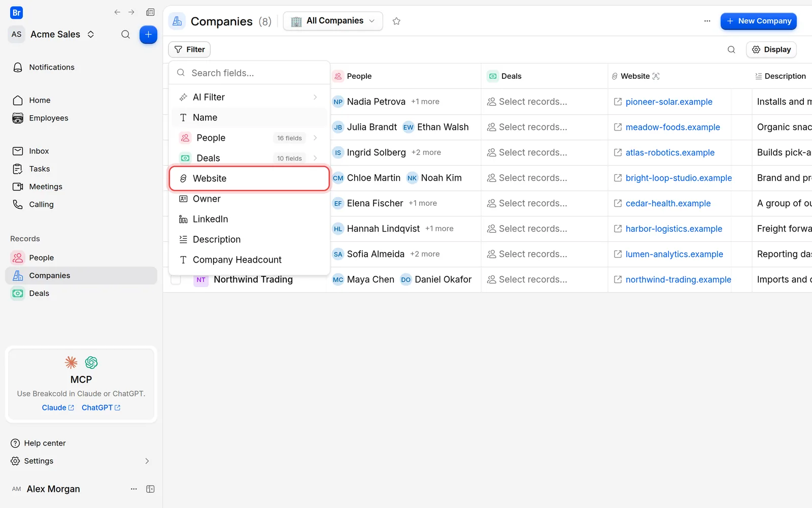Click '+2 more' next to Ingrid Solberg
The width and height of the screenshot is (812, 508).
tap(426, 152)
